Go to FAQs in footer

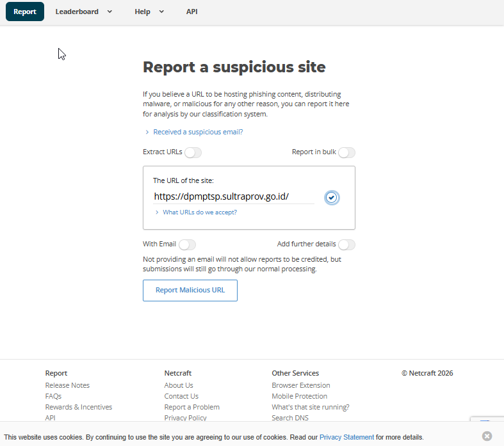coord(53,396)
